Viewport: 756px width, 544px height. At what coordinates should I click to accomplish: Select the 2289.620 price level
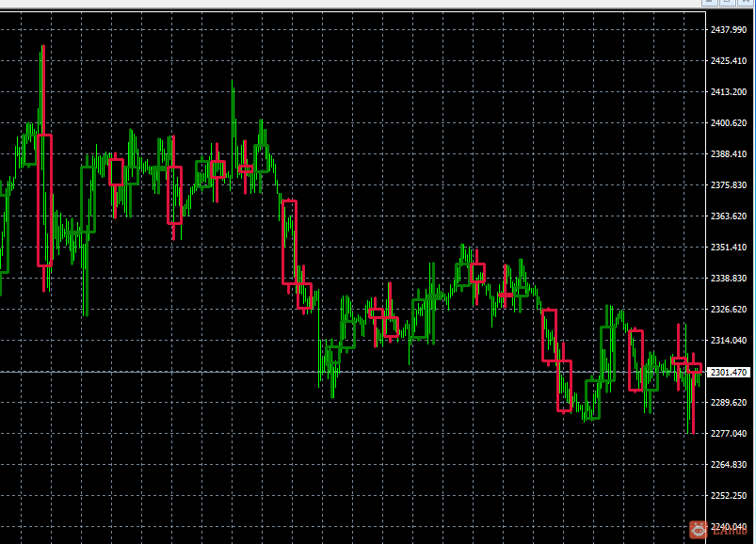729,403
